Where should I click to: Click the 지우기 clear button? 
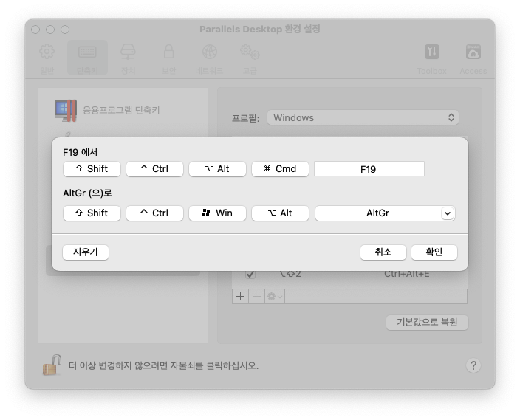click(86, 252)
